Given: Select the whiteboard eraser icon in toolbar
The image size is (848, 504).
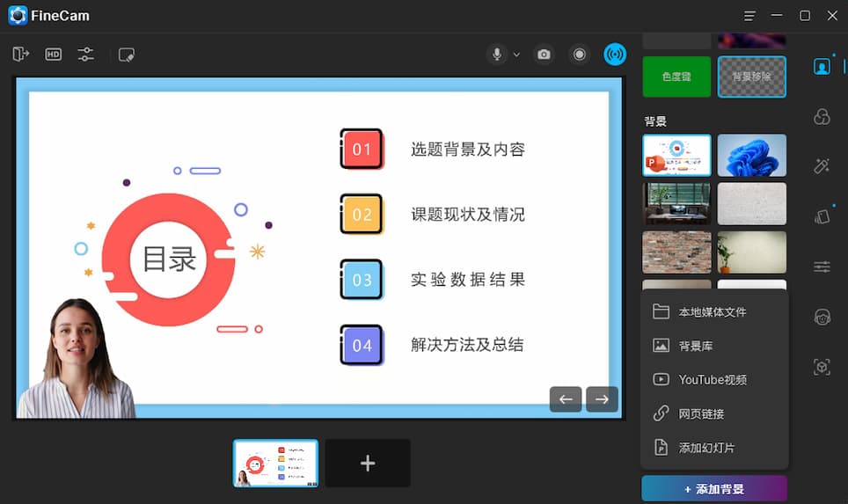Looking at the screenshot, I should click(127, 55).
